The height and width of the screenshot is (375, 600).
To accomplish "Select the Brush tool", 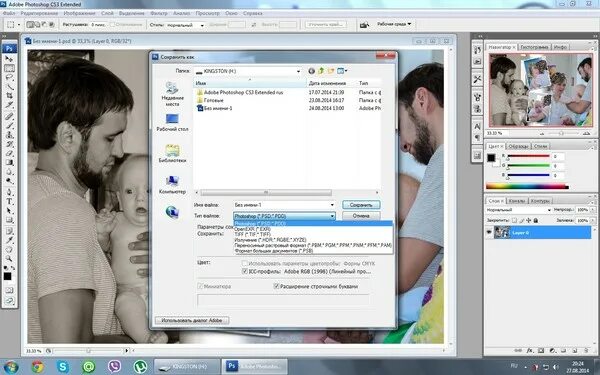I will coord(9,126).
